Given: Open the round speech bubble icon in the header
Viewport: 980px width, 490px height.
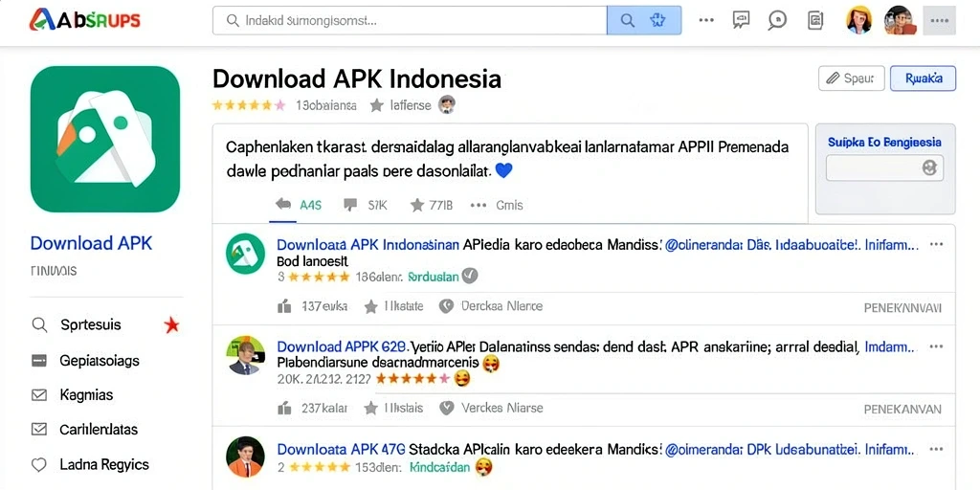Looking at the screenshot, I should point(777,20).
